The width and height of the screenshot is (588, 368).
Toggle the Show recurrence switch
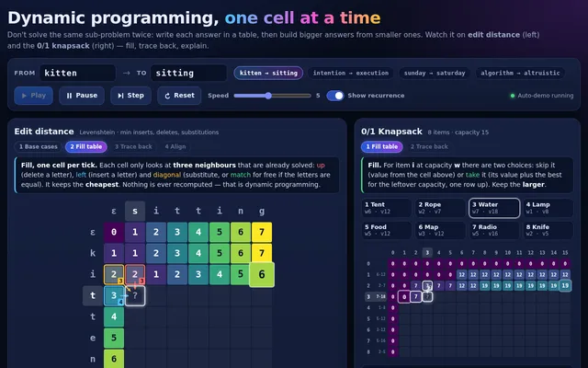(x=334, y=96)
